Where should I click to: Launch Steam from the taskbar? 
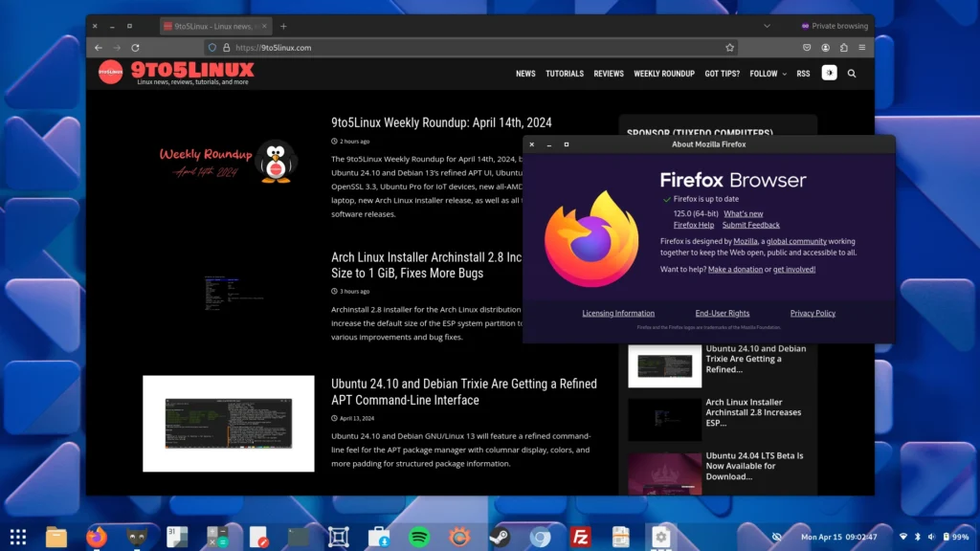[x=500, y=537]
